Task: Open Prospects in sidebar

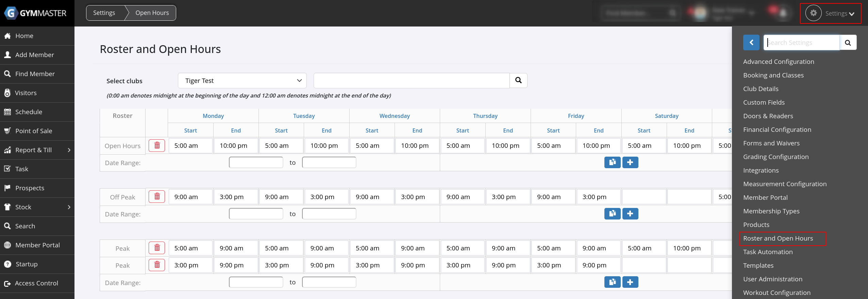Action: tap(37, 188)
